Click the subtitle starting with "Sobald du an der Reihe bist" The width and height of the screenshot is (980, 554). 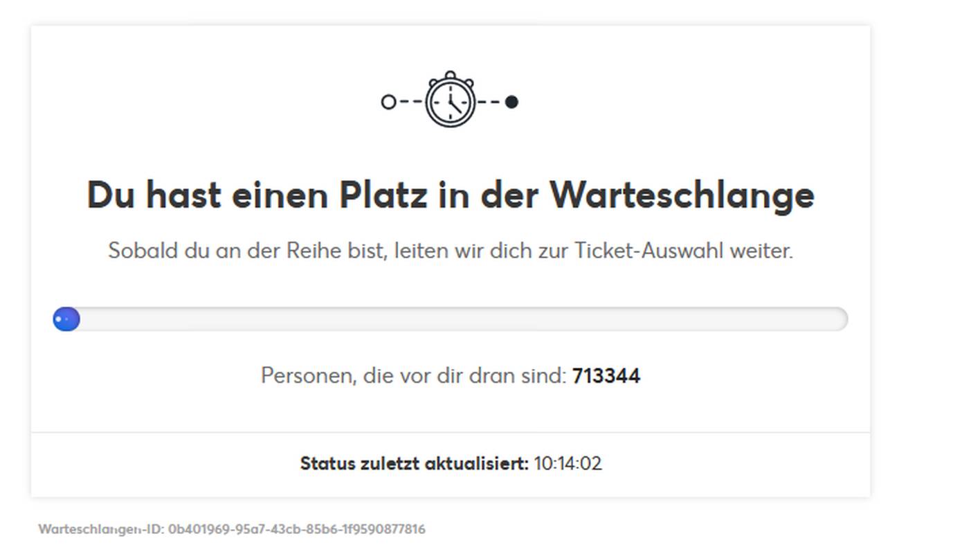click(x=450, y=251)
